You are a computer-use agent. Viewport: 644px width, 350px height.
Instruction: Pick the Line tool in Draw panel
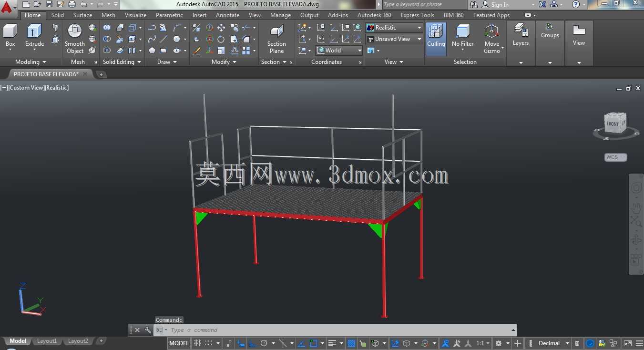point(164,39)
